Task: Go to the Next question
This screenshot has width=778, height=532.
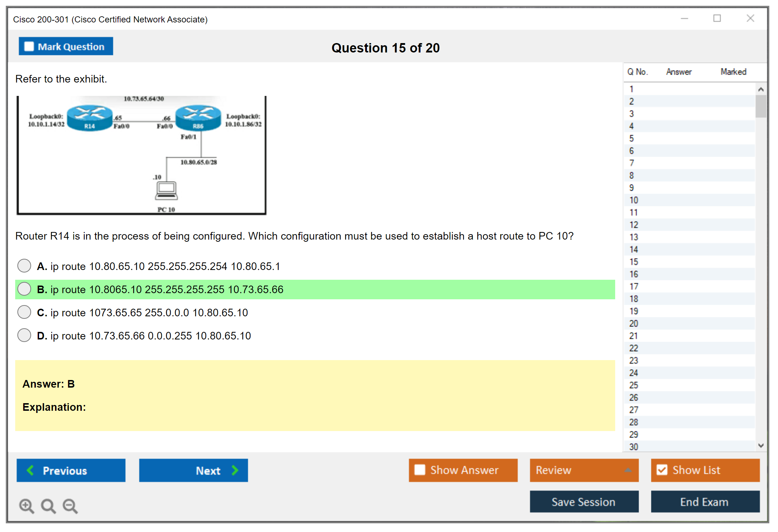Action: click(194, 470)
